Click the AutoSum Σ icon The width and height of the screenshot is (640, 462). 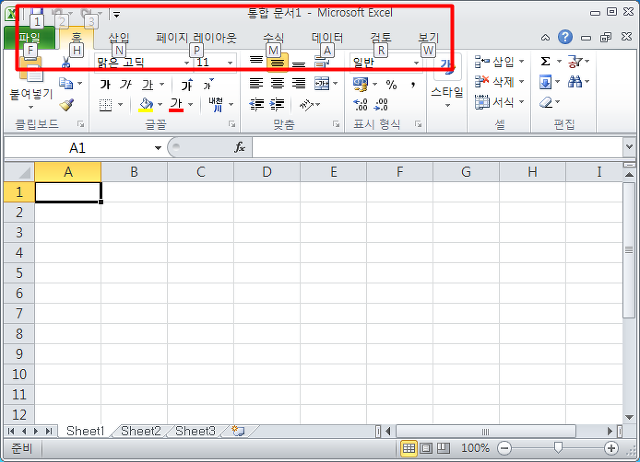tap(545, 61)
